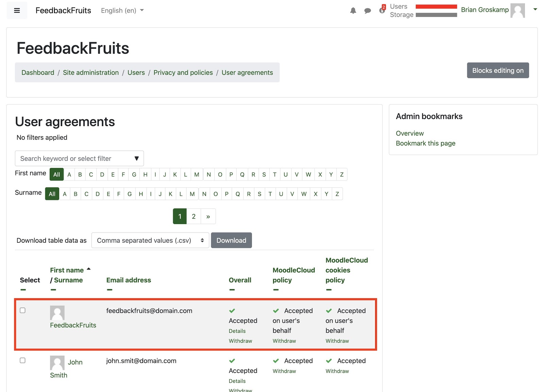Screen dimensions: 544x392
Task: Open the hamburger side menu
Action: 17,11
